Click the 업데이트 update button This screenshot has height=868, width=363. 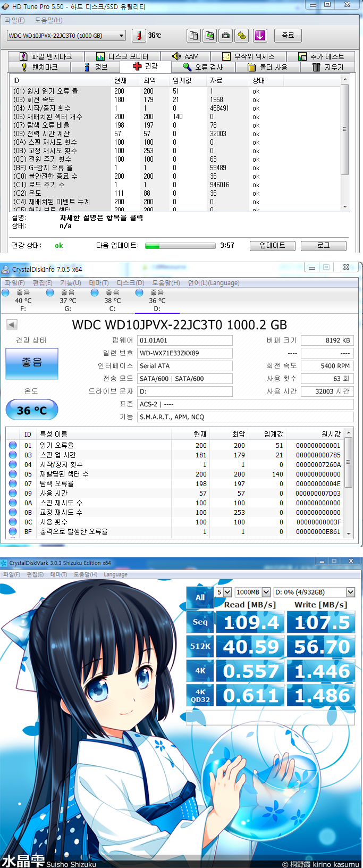coord(272,246)
